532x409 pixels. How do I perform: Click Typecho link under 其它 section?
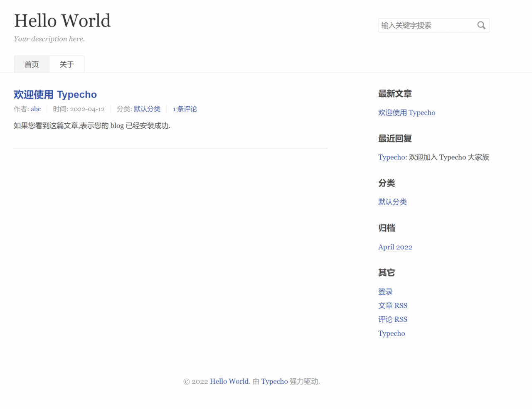coord(391,333)
